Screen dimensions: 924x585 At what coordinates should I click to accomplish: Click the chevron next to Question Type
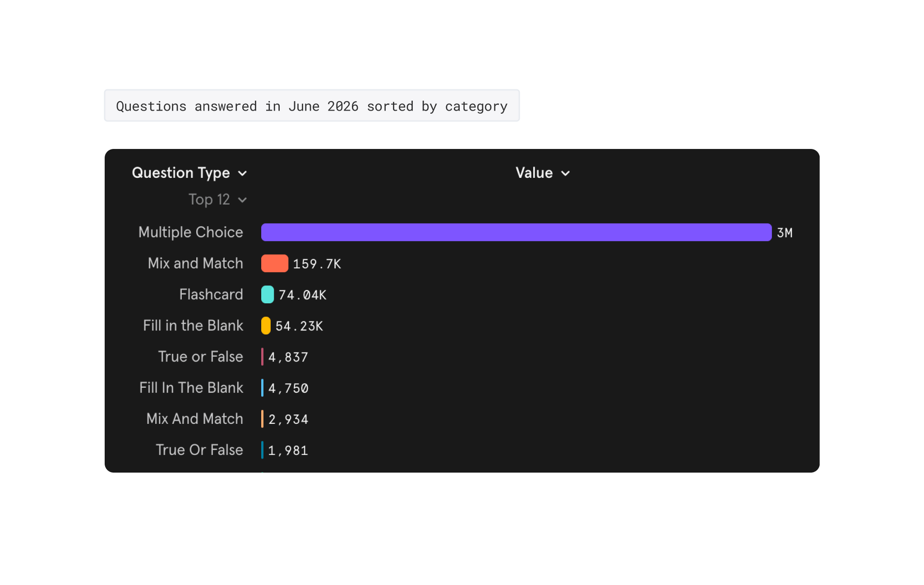(x=242, y=173)
